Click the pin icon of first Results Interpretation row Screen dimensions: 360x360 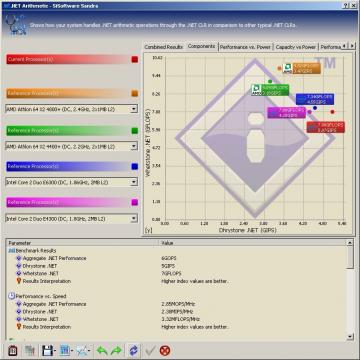point(19,281)
